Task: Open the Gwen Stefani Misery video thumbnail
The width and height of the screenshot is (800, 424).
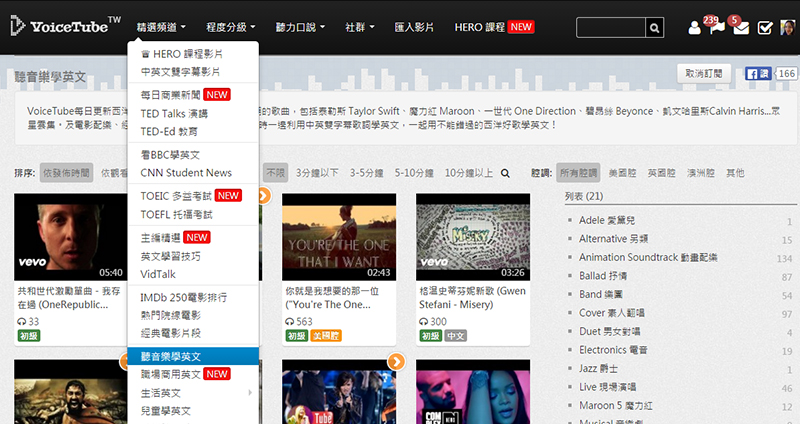Action: pos(472,237)
